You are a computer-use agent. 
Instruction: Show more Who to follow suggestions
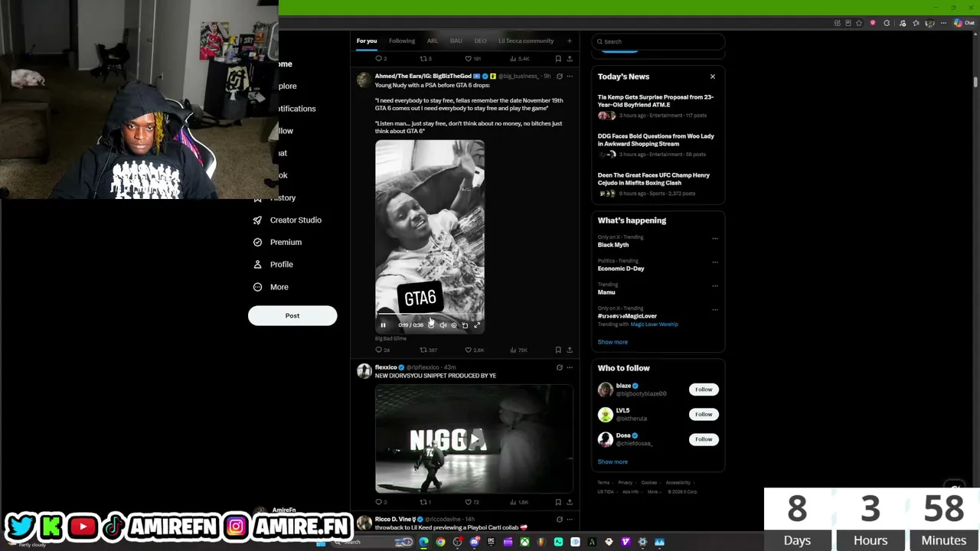coord(612,461)
